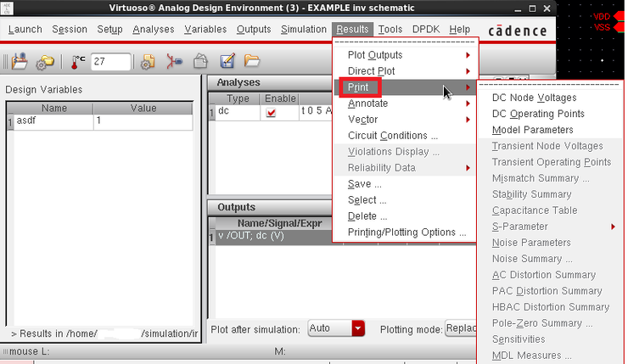The width and height of the screenshot is (628, 364).
Task: Open Printing/Plotting Options
Action: tap(407, 232)
